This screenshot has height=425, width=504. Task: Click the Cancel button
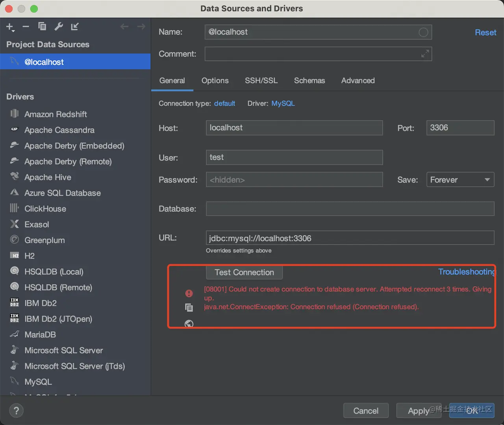(366, 411)
